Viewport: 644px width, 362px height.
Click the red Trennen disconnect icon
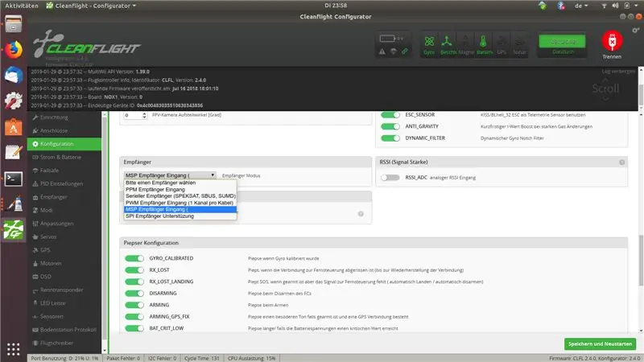[612, 41]
